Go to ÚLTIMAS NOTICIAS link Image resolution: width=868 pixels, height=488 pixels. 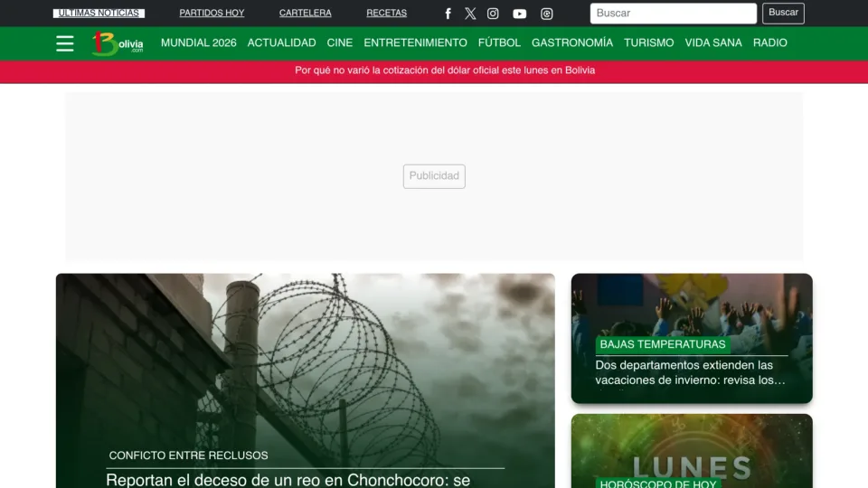pyautogui.click(x=99, y=13)
